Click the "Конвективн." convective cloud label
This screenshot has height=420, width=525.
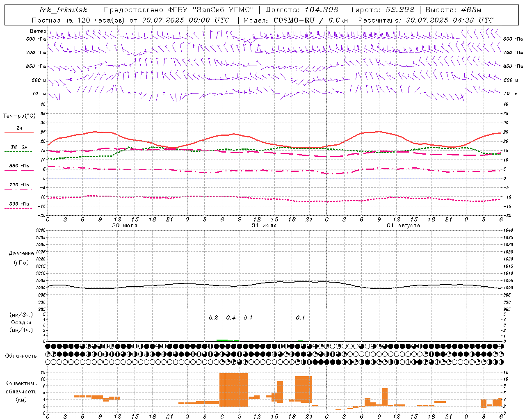(21, 383)
